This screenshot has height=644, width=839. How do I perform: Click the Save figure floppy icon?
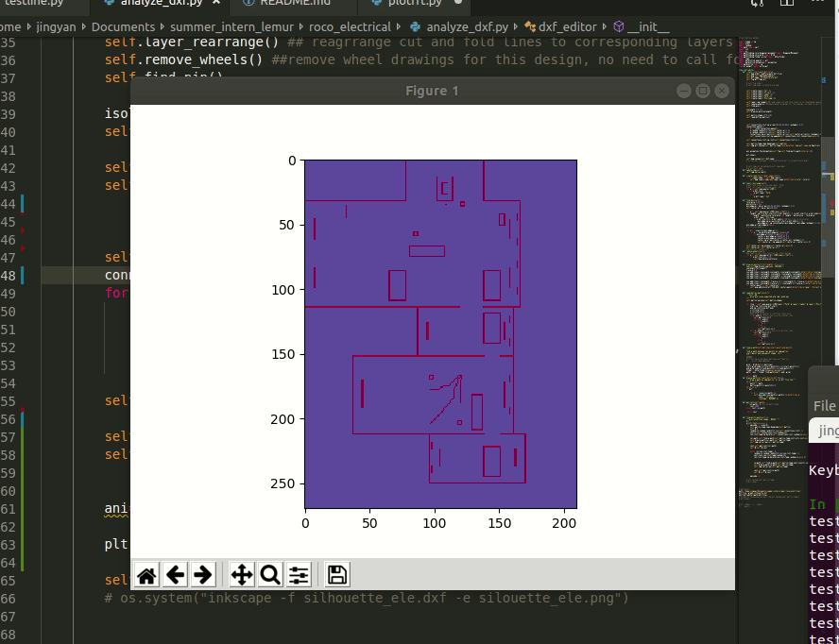(x=337, y=574)
